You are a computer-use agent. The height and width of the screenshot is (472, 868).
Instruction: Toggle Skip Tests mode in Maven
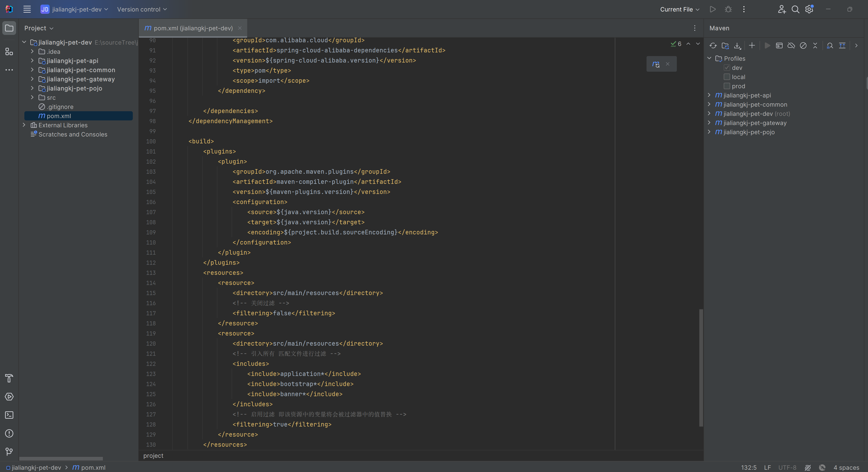click(803, 45)
